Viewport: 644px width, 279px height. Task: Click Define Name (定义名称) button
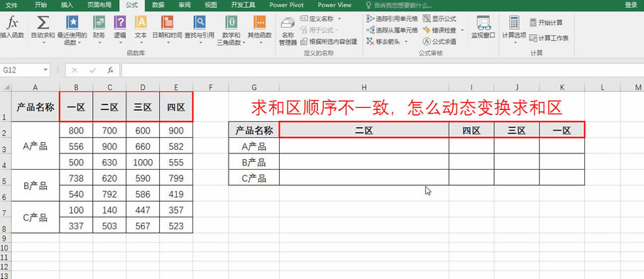(x=317, y=18)
